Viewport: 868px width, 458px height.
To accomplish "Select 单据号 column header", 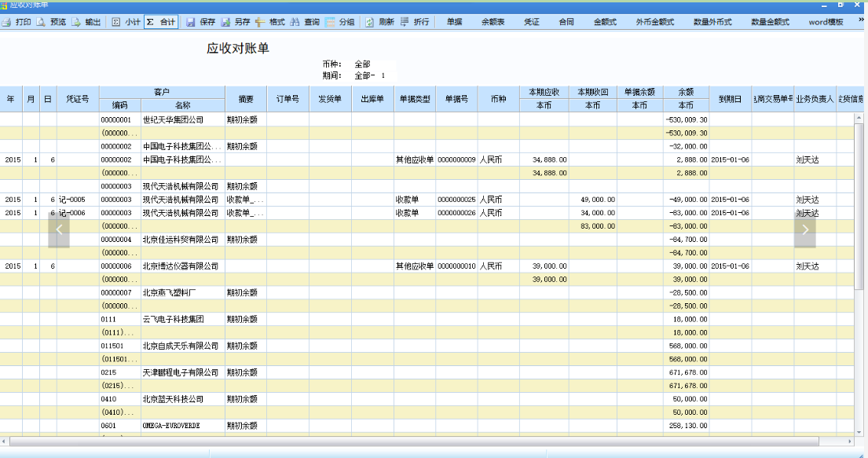I will (456, 99).
